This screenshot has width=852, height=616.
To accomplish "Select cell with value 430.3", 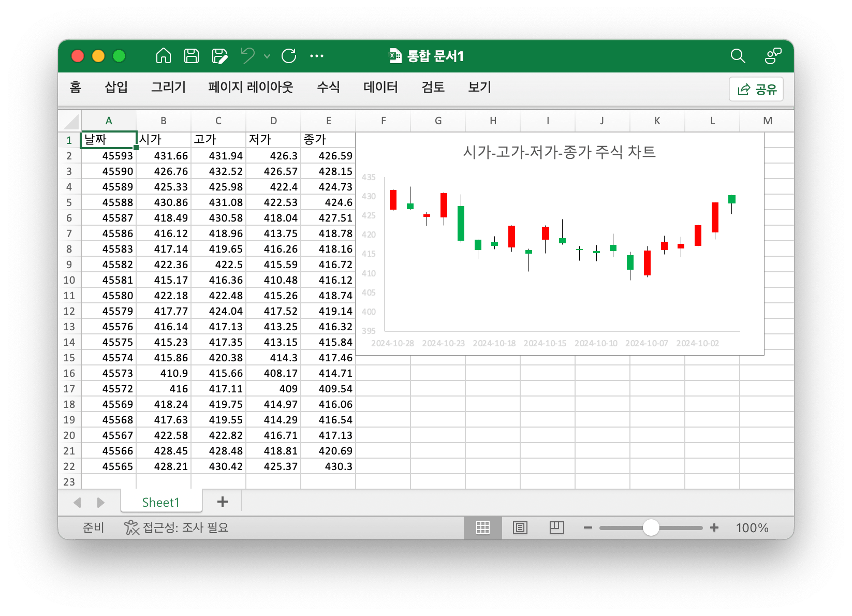I will [x=328, y=466].
